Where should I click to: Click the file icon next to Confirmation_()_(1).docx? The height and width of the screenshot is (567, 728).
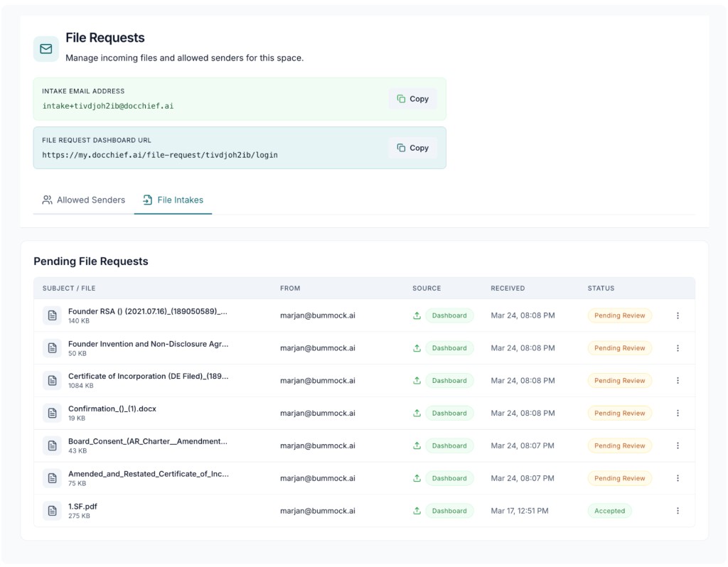pyautogui.click(x=52, y=413)
